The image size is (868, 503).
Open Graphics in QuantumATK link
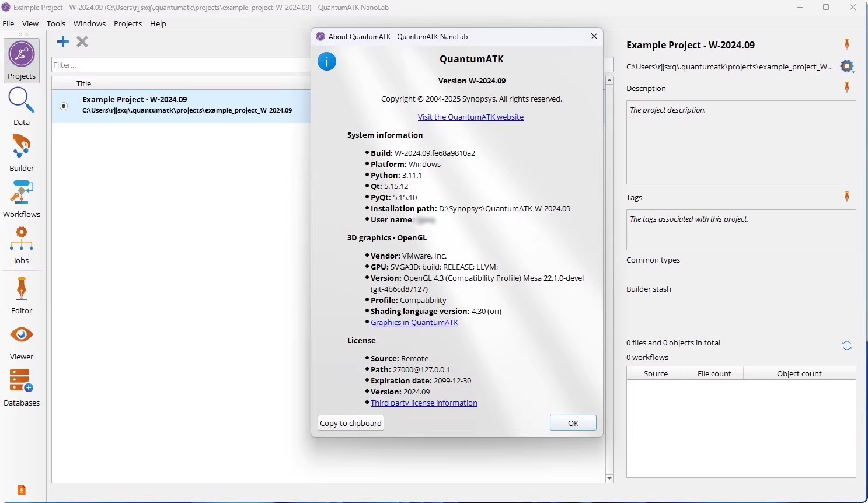[x=414, y=322]
